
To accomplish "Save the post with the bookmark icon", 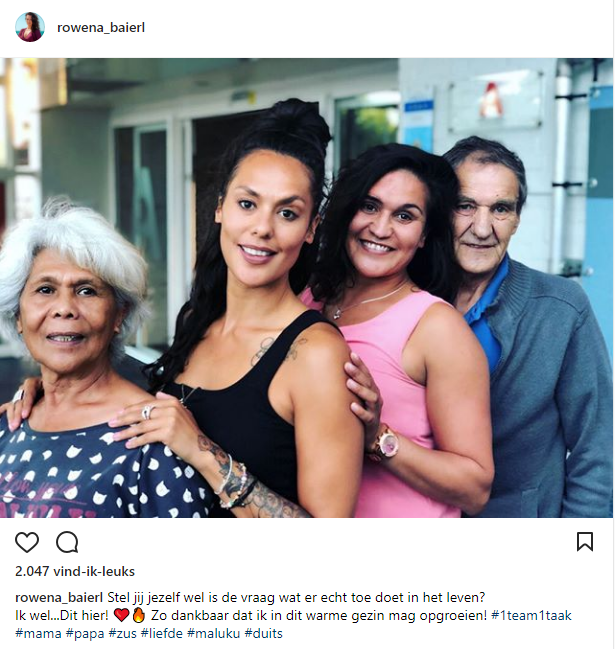I will [x=585, y=541].
